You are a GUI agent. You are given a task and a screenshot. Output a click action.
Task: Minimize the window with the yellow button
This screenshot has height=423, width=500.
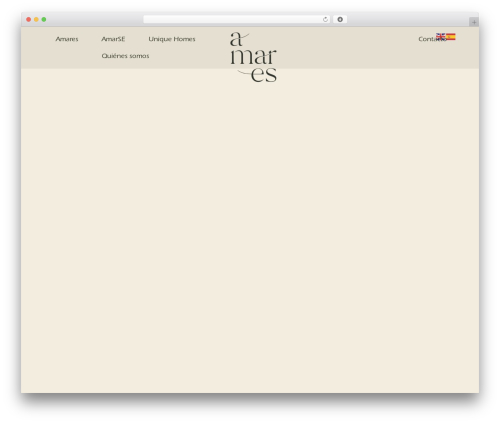[36, 20]
